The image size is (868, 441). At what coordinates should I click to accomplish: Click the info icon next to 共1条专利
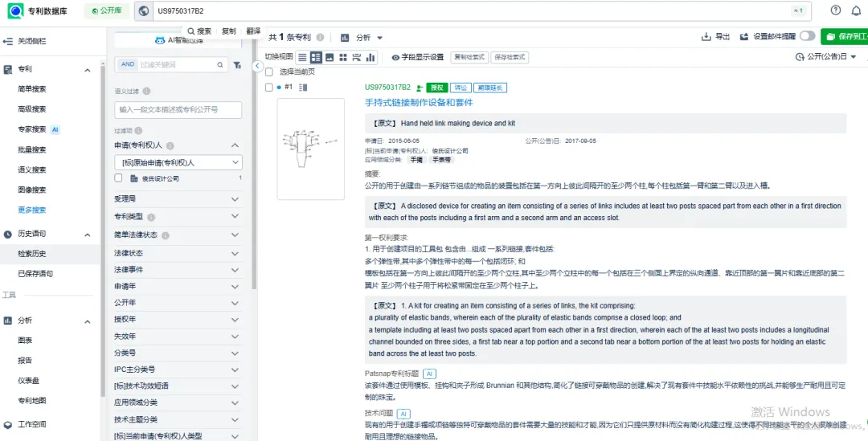click(x=320, y=38)
